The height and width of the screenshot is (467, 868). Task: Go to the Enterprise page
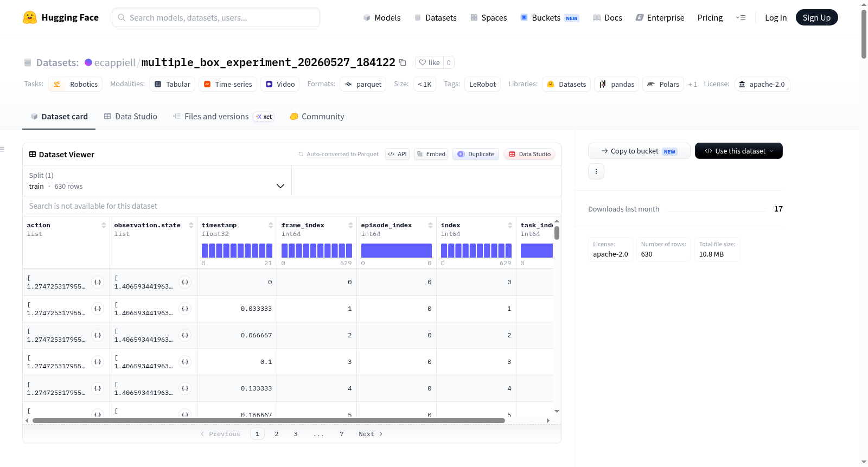pos(660,17)
